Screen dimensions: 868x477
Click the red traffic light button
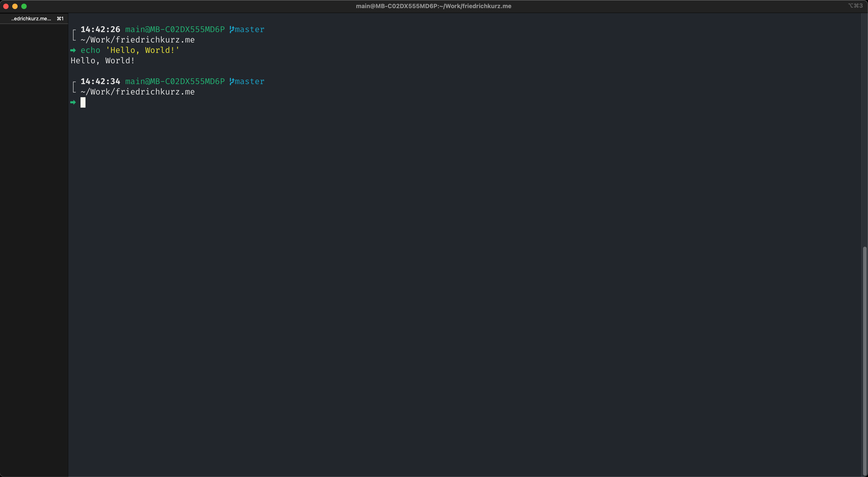6,6
